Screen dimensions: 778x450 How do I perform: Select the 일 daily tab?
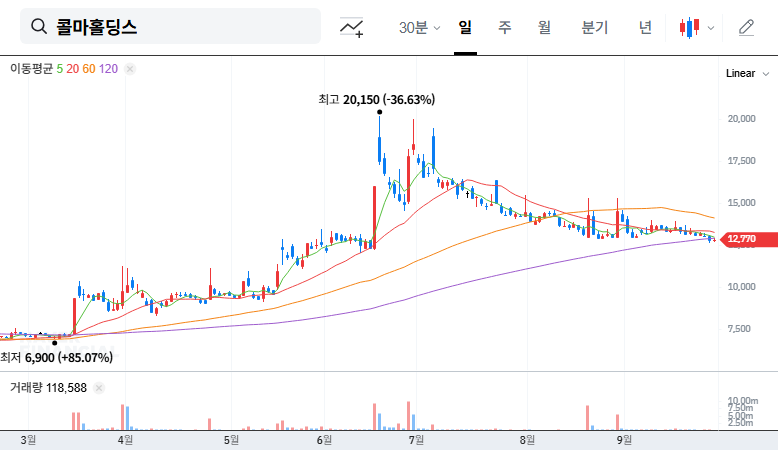tap(465, 27)
